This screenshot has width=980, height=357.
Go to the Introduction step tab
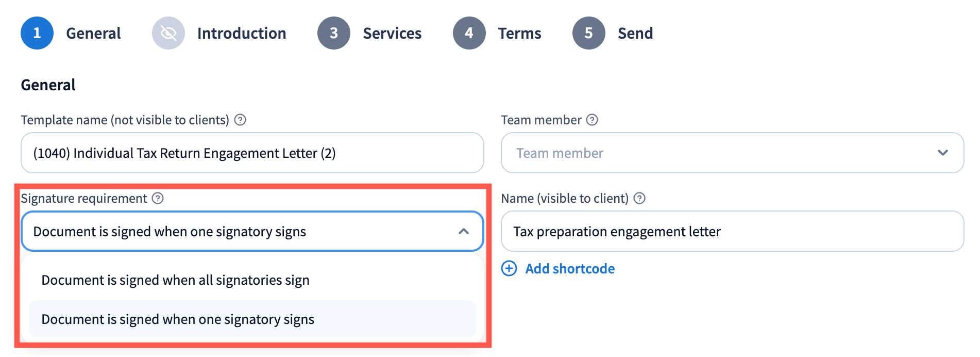[x=241, y=33]
